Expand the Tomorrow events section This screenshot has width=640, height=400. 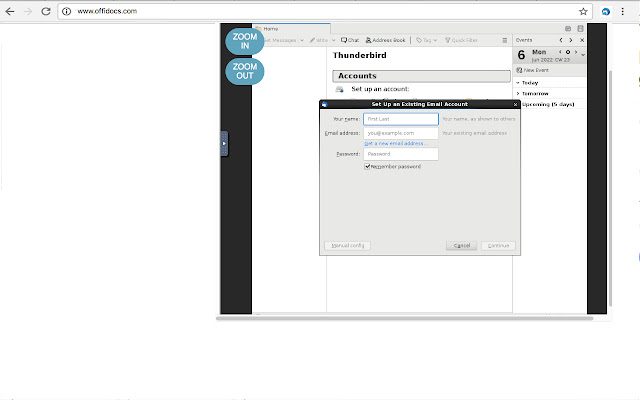coord(518,93)
